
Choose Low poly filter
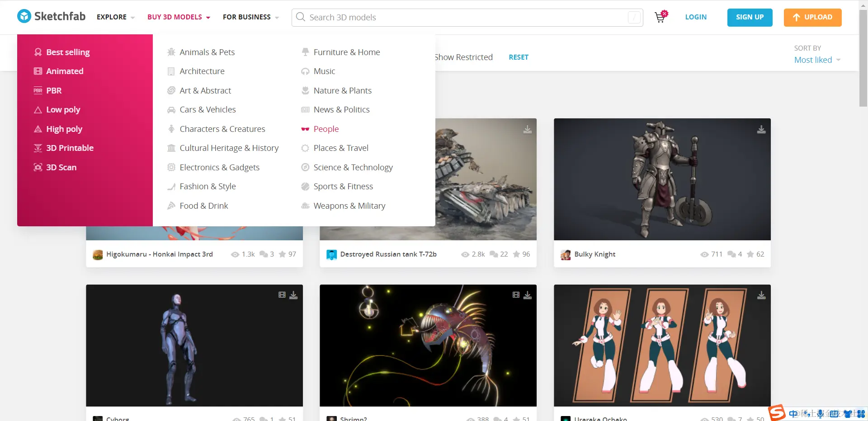[x=63, y=109]
